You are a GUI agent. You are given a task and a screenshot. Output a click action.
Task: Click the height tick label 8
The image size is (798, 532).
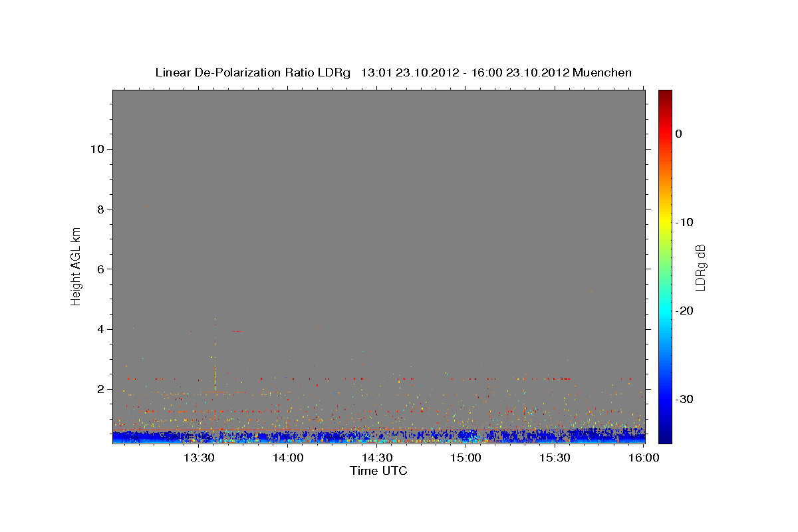tap(99, 209)
